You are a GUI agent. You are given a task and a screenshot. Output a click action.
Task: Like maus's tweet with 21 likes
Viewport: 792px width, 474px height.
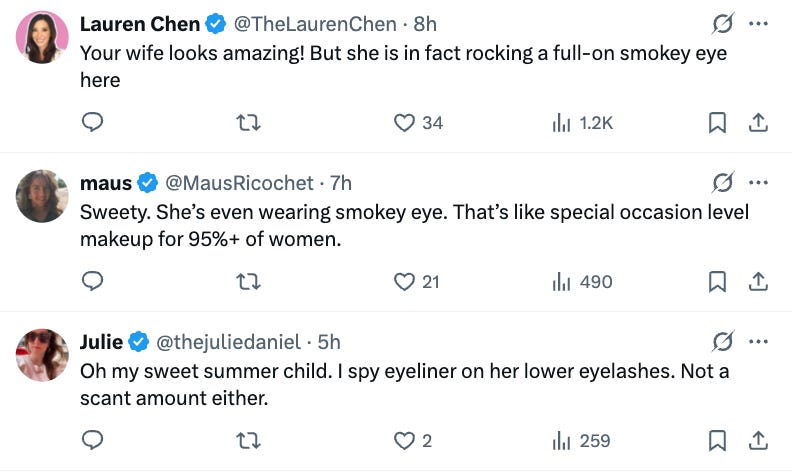tap(404, 282)
